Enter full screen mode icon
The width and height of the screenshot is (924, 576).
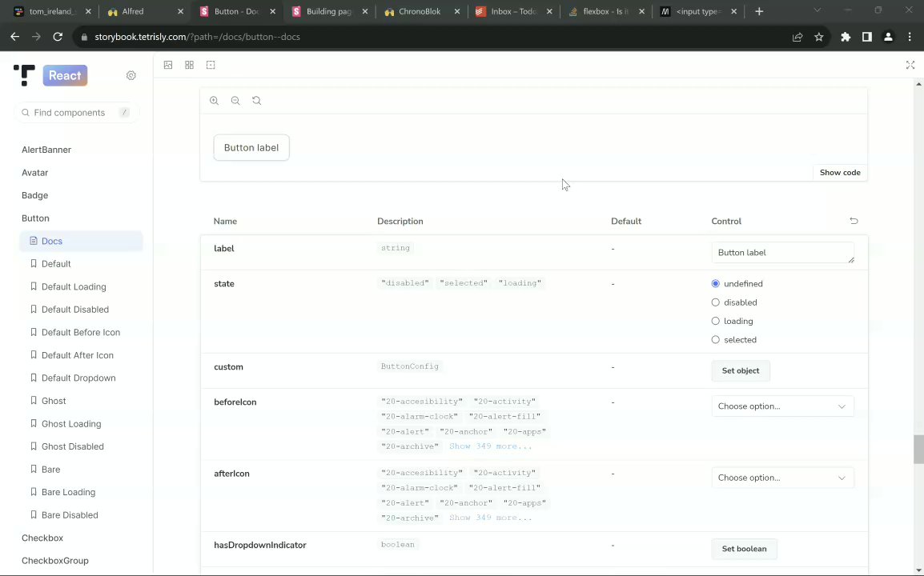[910, 65]
